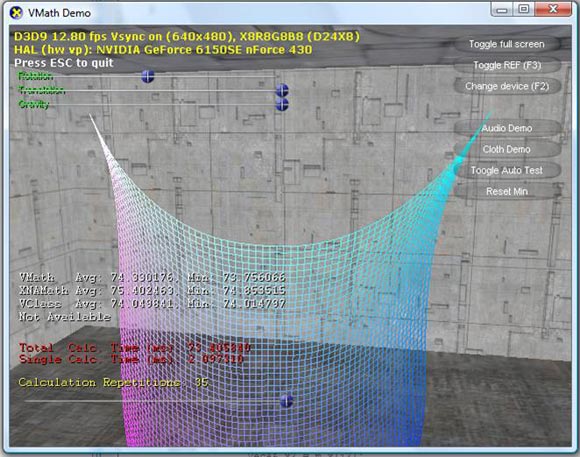Click the VMath Demo title bar icon
580x457 pixels.
(16, 13)
